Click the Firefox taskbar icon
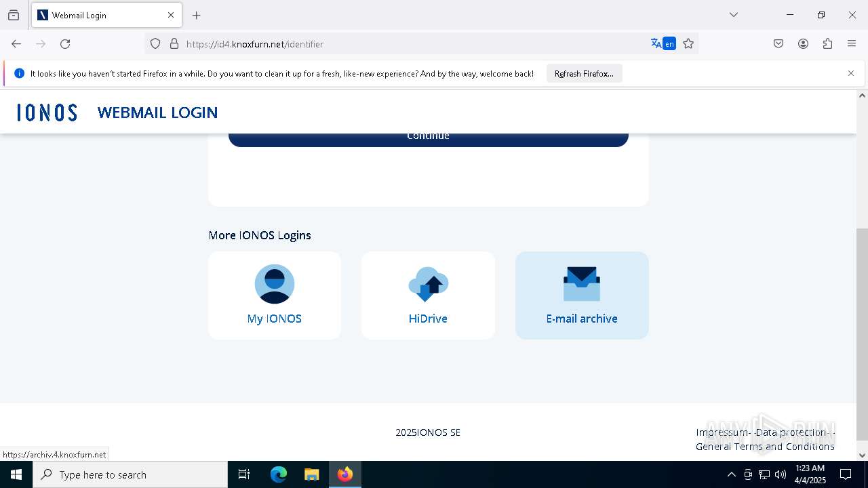The width and height of the screenshot is (868, 488). tap(345, 474)
